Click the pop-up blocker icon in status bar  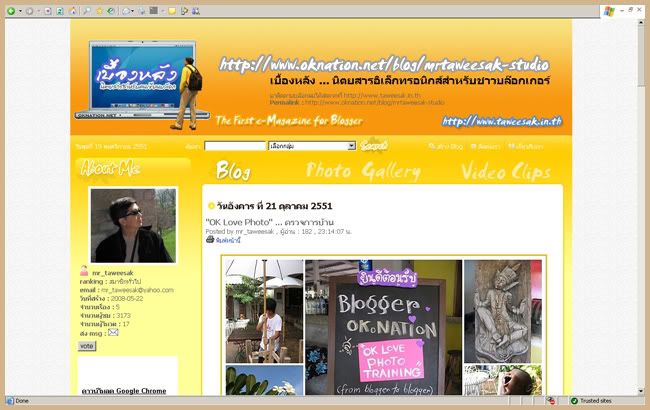551,401
